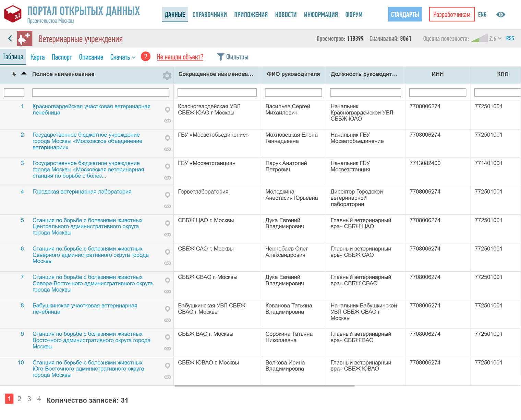Image resolution: width=521 pixels, height=420 pixels.
Task: Click link icon for row 2 Мосветобъединение
Action: 168,149
